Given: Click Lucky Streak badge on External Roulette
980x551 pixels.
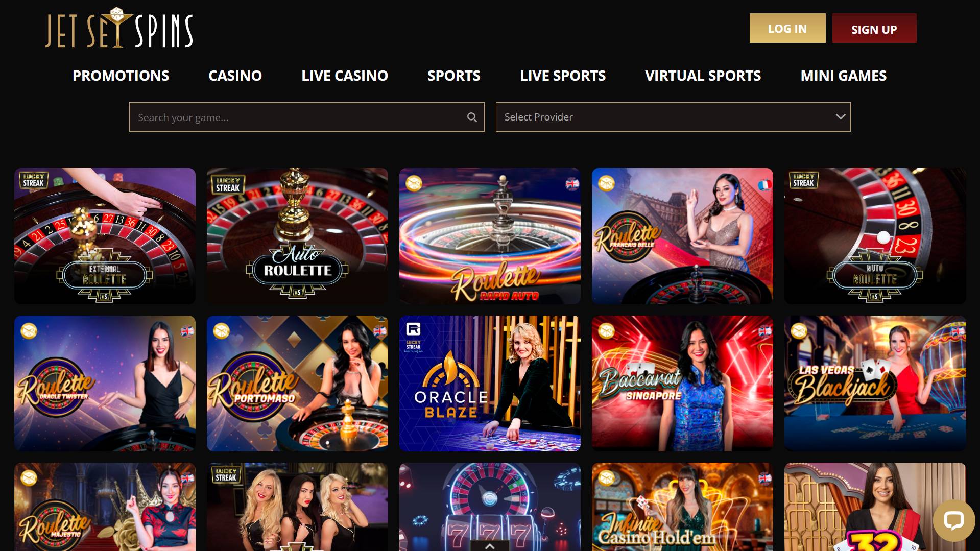Looking at the screenshot, I should pos(34,180).
